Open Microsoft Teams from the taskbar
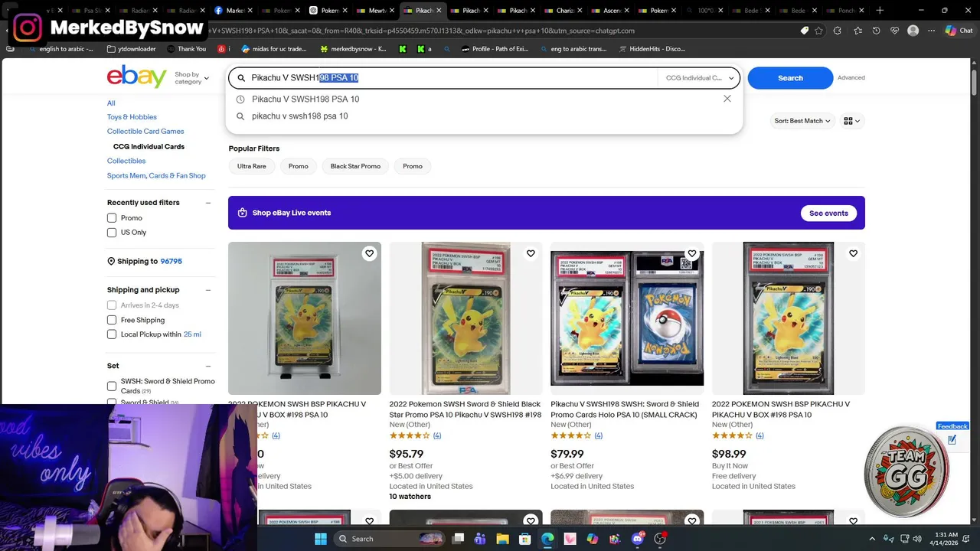The image size is (980, 551). tap(480, 539)
